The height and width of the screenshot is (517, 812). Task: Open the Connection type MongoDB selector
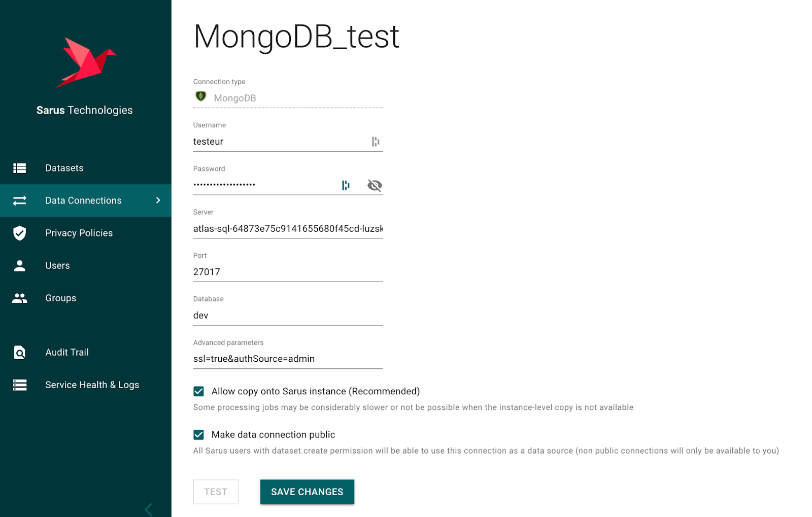click(x=287, y=98)
